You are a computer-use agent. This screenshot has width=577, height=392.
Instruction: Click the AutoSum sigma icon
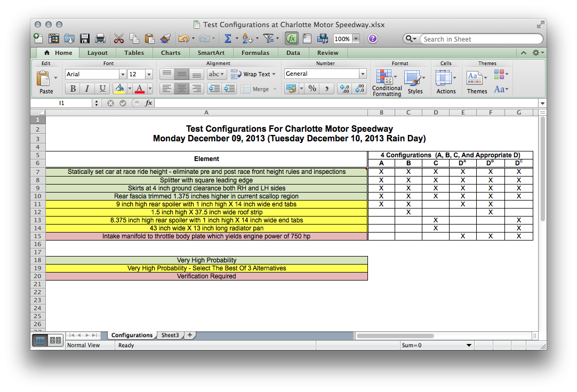[x=228, y=38]
